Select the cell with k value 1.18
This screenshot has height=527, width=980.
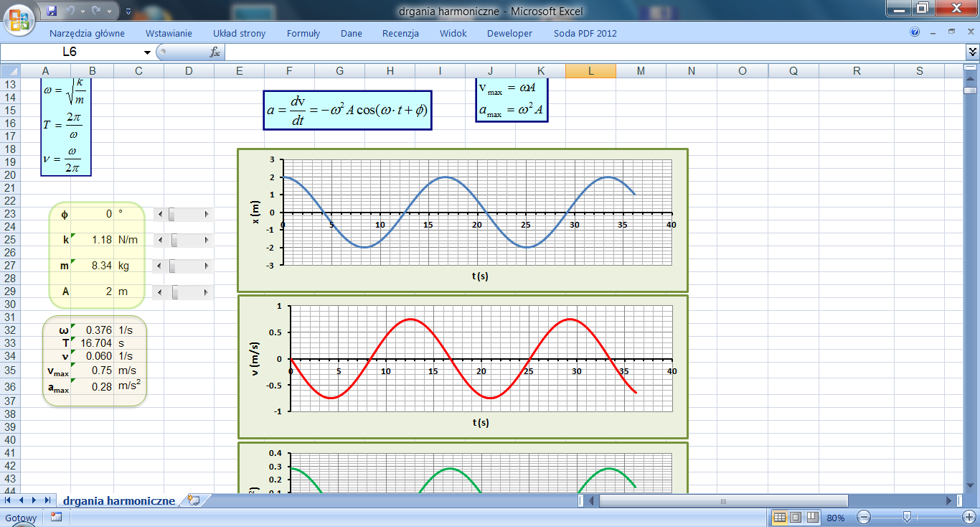pyautogui.click(x=92, y=240)
